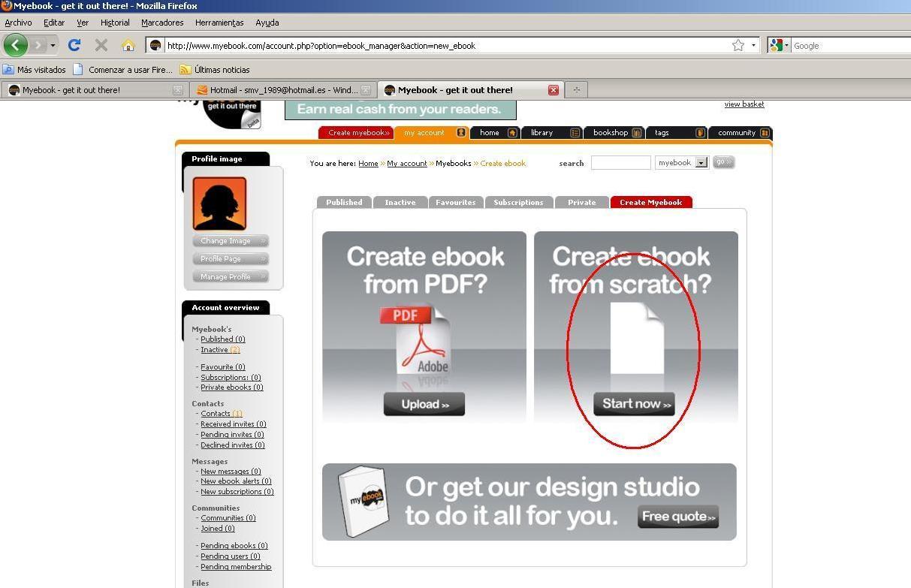The height and width of the screenshot is (588, 911).
Task: Reload the current page
Action: tap(74, 45)
